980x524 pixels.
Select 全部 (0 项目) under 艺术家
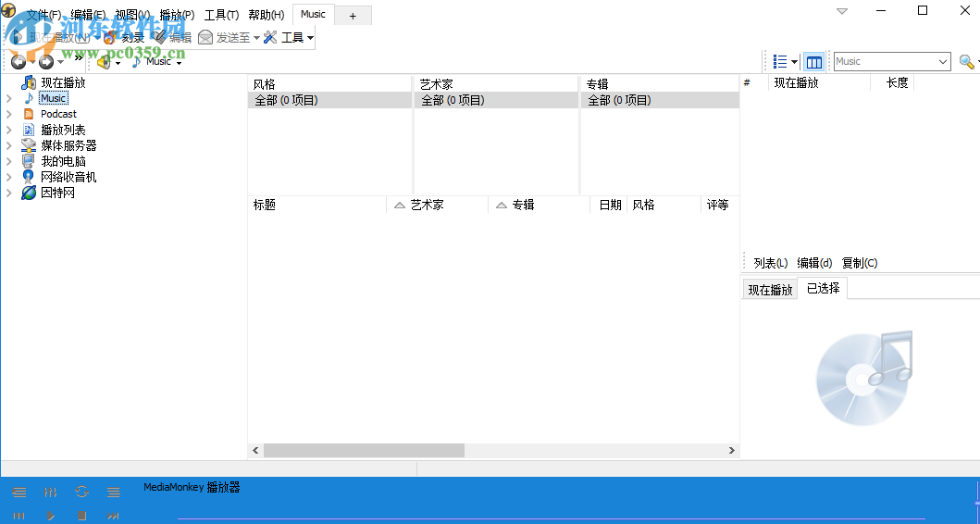click(x=496, y=100)
